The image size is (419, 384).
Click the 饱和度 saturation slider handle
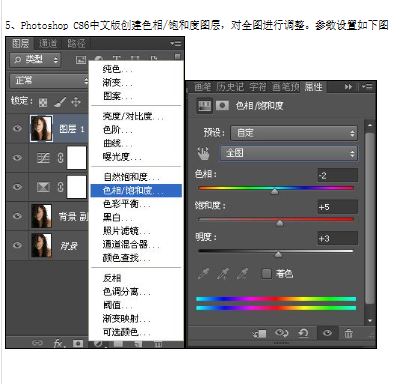(x=280, y=223)
